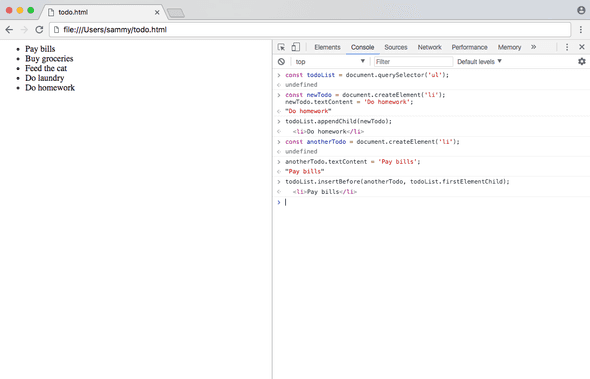Image resolution: width=590 pixels, height=379 pixels.
Task: Switch to the Memory tab
Action: click(x=509, y=47)
